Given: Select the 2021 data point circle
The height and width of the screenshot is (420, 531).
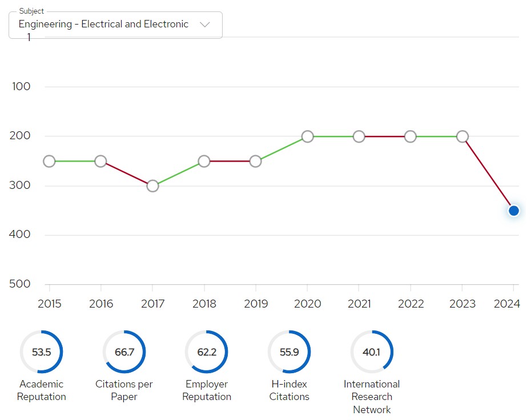Looking at the screenshot, I should pyautogui.click(x=359, y=136).
